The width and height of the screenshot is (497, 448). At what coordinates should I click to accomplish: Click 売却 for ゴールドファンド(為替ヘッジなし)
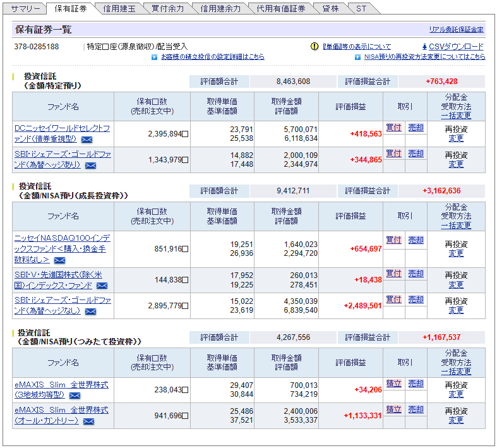(416, 300)
